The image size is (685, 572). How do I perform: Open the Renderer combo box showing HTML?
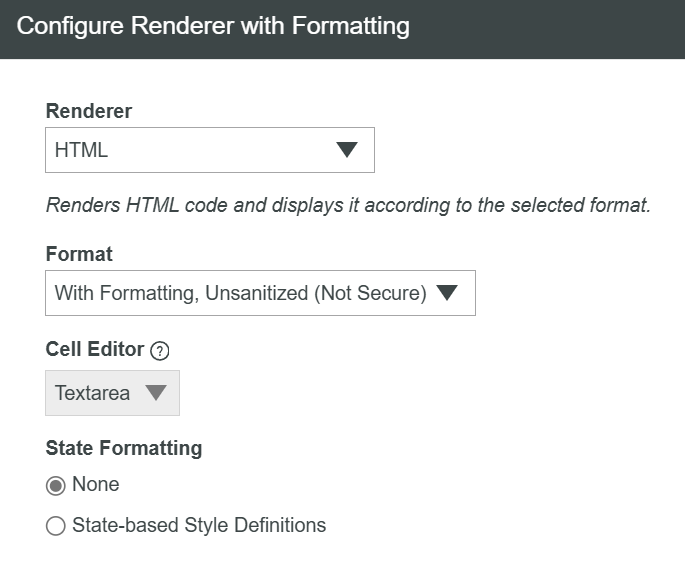(200, 150)
